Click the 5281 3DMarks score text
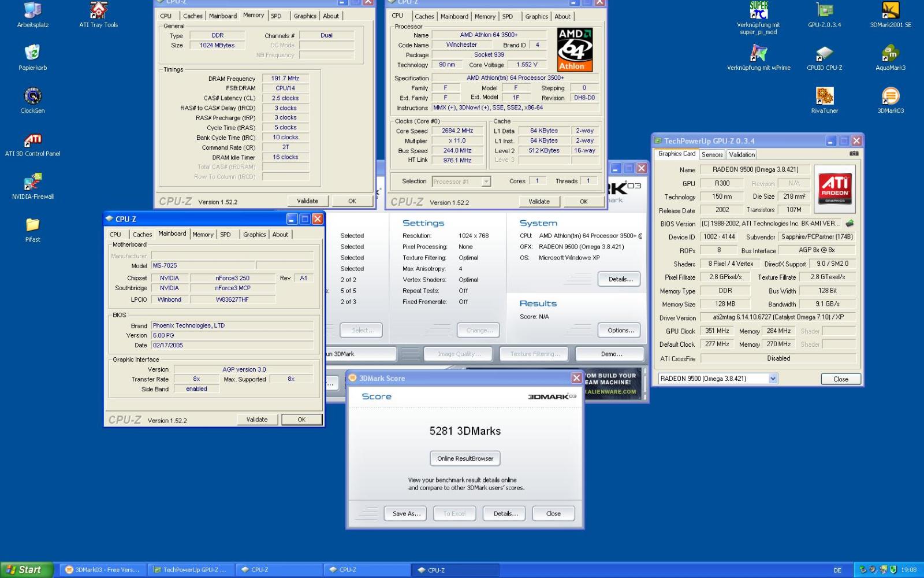 465,431
